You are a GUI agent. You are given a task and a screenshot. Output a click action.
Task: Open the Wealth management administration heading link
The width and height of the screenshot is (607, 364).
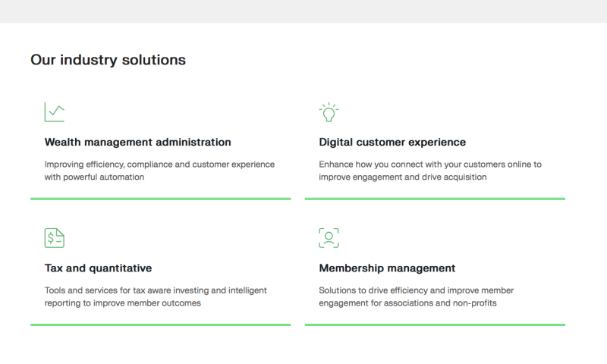tap(137, 142)
